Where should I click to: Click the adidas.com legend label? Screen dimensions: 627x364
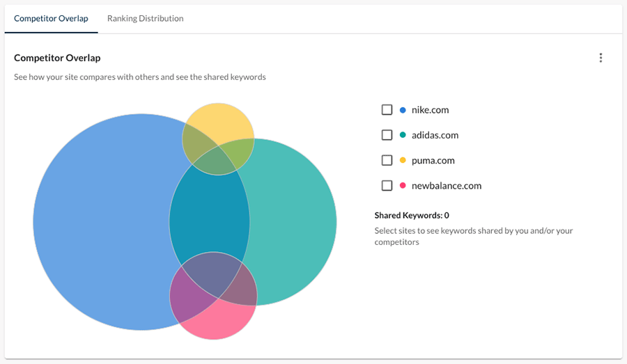pyautogui.click(x=435, y=135)
